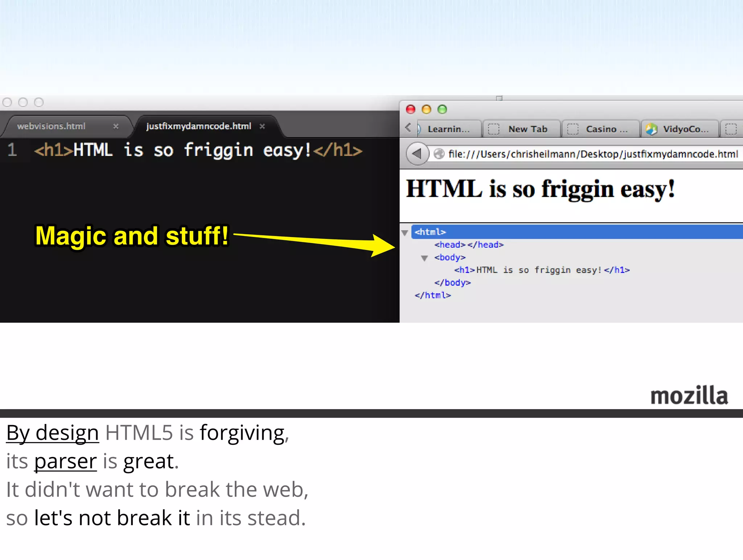Open the parser link
This screenshot has width=743, height=560.
tap(65, 461)
